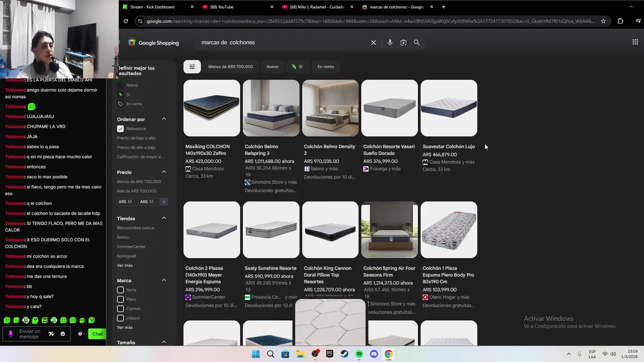Collapse the Ordenar por section
Viewport: 644px width, 362px height.
[x=164, y=119]
